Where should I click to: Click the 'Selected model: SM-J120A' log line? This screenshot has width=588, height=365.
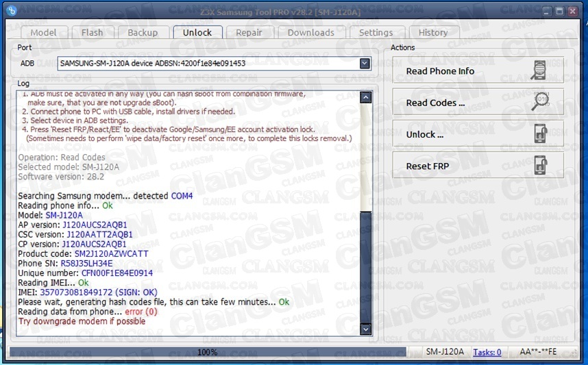pos(69,167)
